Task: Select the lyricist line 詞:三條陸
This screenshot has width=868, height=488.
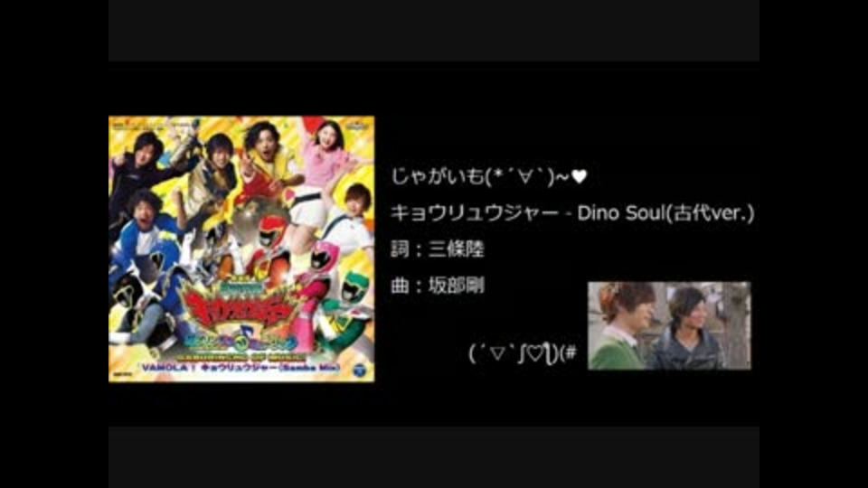Action: tap(438, 249)
